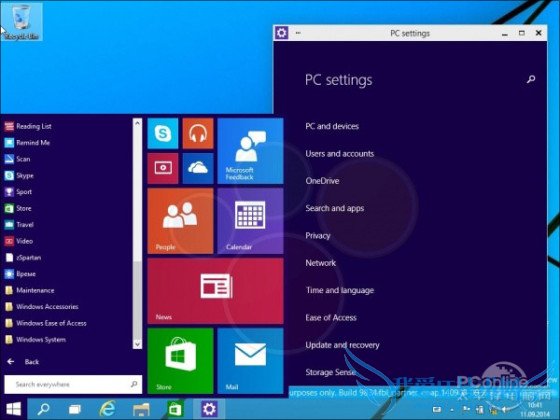Open the Mail tile
This screenshot has height=420, width=560.
point(250,361)
